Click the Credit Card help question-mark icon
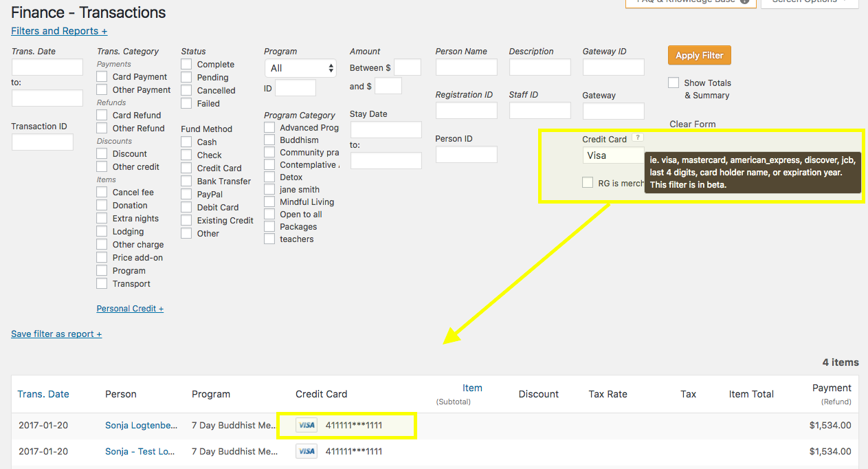 click(x=638, y=138)
